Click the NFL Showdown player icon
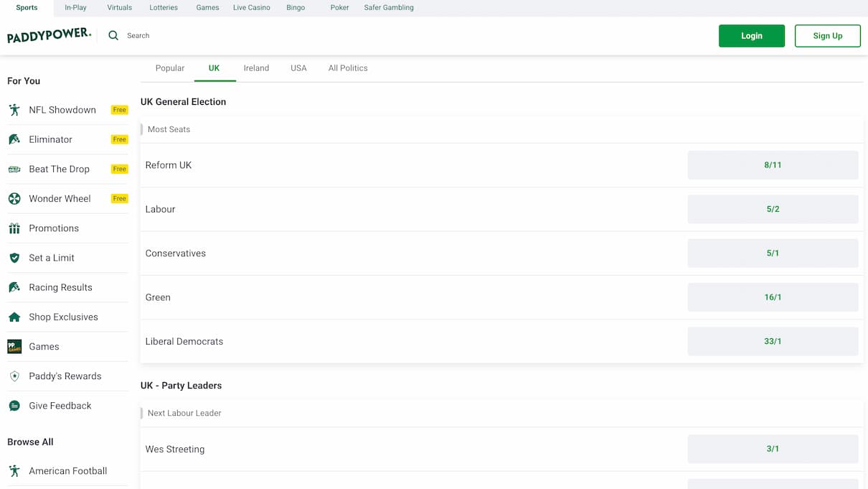This screenshot has width=868, height=489. 14,110
